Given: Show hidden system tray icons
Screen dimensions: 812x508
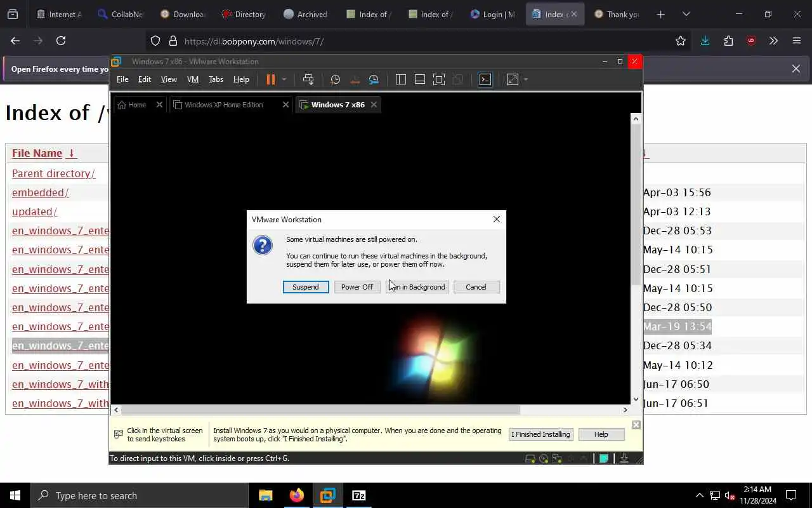Looking at the screenshot, I should point(699,495).
